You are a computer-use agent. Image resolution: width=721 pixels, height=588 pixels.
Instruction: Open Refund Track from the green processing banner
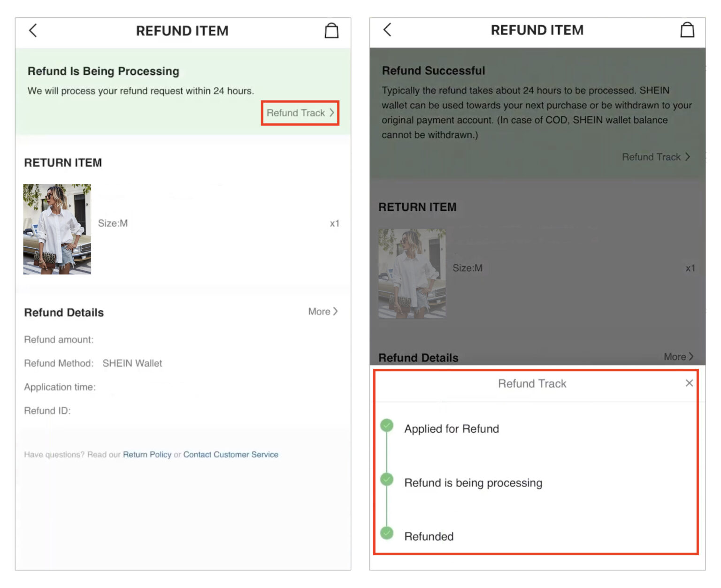point(296,113)
